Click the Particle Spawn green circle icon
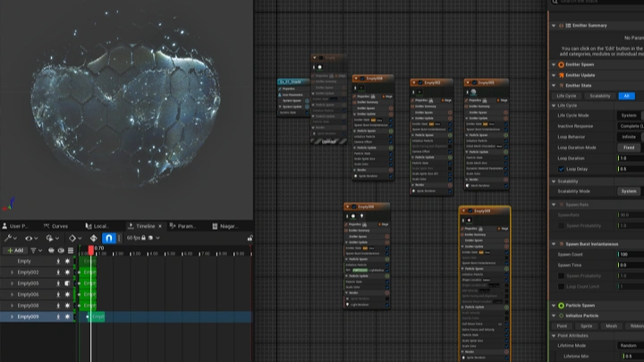This screenshot has width=644, height=362. pyautogui.click(x=562, y=305)
